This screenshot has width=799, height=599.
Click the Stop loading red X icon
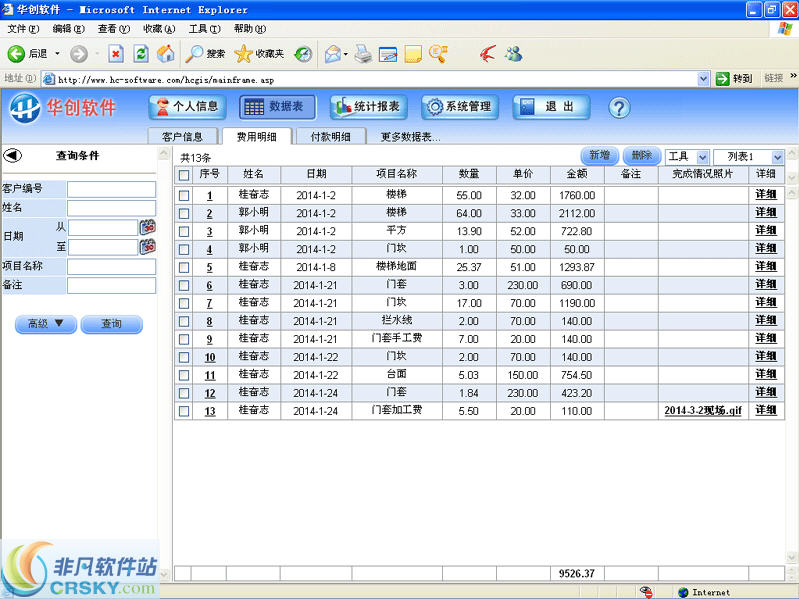(116, 53)
